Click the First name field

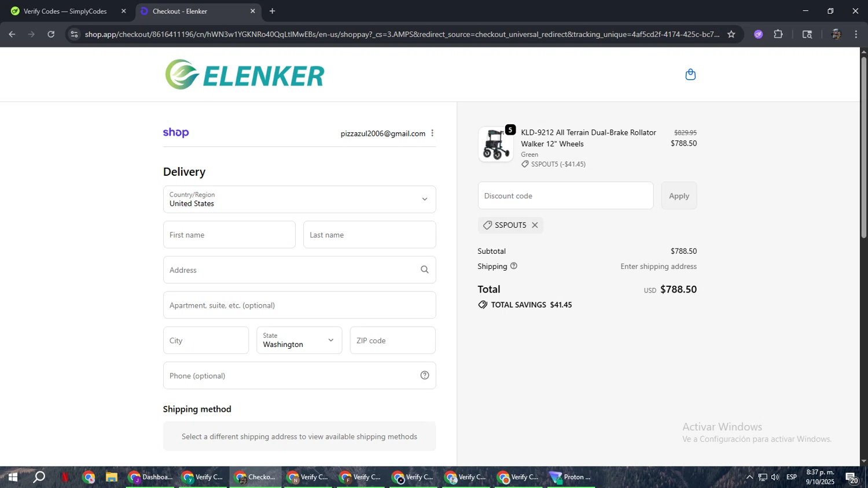tap(229, 235)
